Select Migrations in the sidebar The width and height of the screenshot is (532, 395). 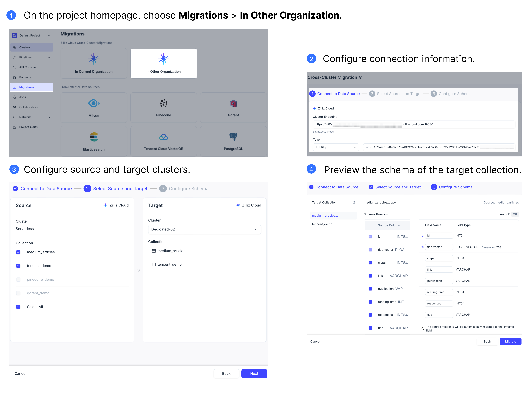tap(32, 87)
